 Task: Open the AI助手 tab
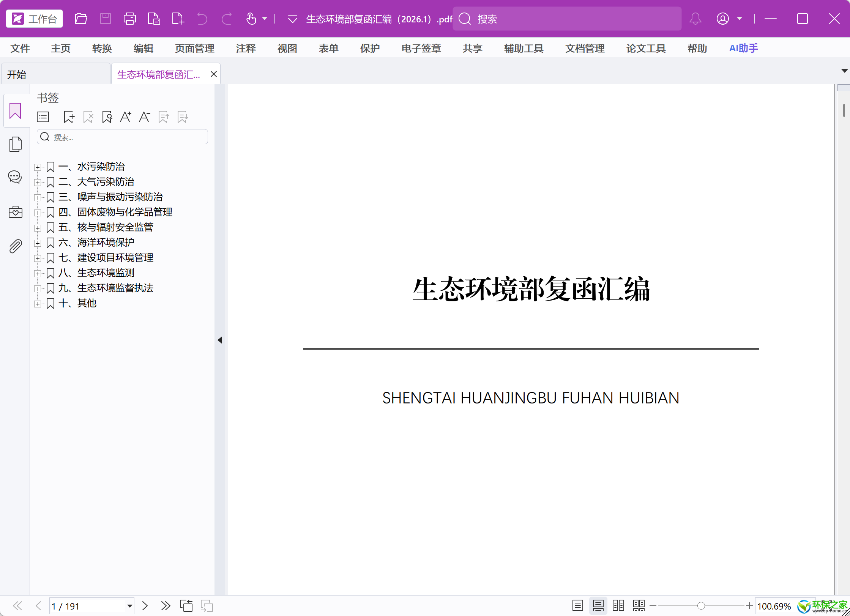(743, 48)
